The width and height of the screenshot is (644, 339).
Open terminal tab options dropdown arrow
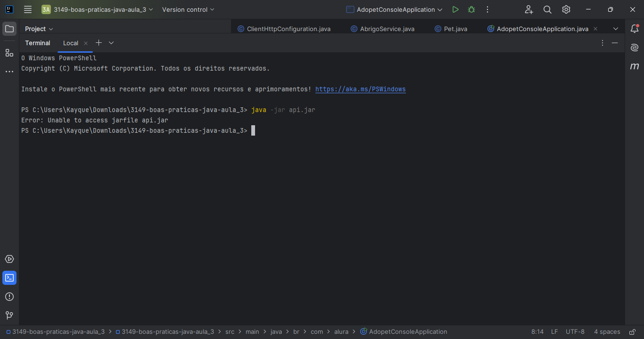(111, 43)
